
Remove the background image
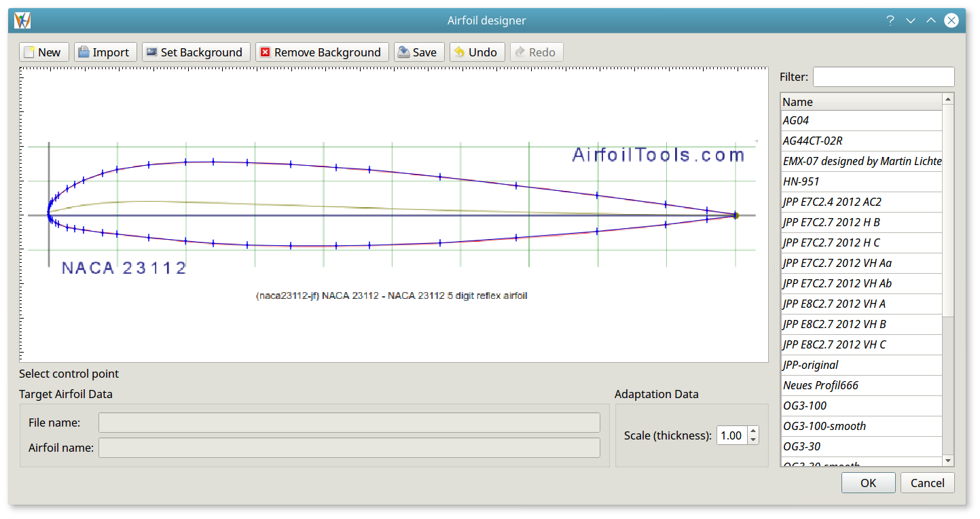(x=320, y=52)
